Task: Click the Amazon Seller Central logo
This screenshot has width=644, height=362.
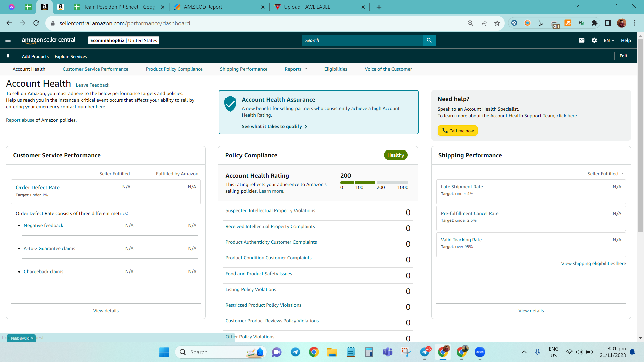Action: [49, 40]
